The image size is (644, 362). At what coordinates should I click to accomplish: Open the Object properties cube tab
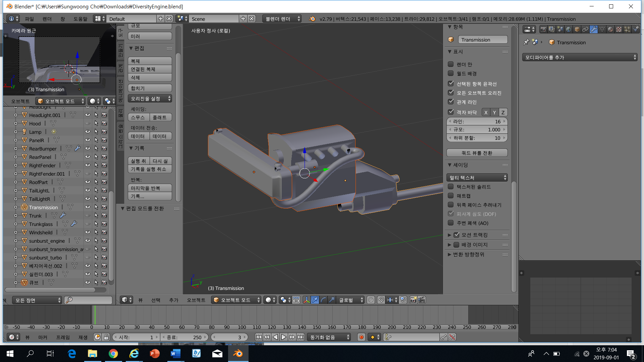(577, 29)
